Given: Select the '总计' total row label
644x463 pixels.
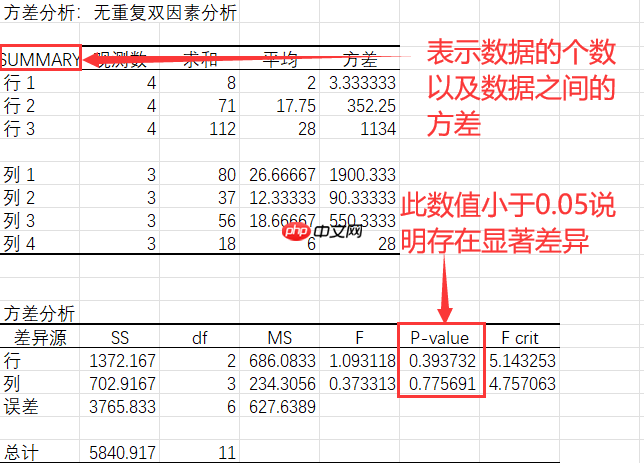Looking at the screenshot, I should 21,453.
